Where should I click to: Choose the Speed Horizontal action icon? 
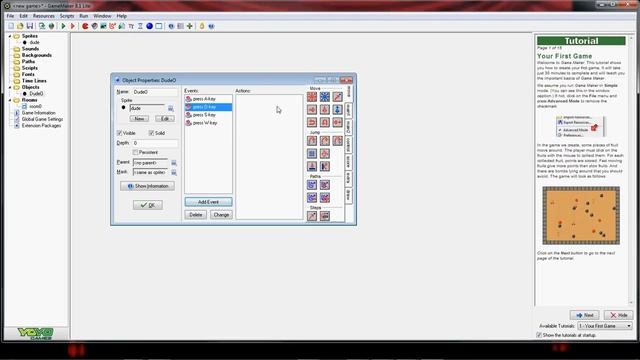[x=312, y=109]
